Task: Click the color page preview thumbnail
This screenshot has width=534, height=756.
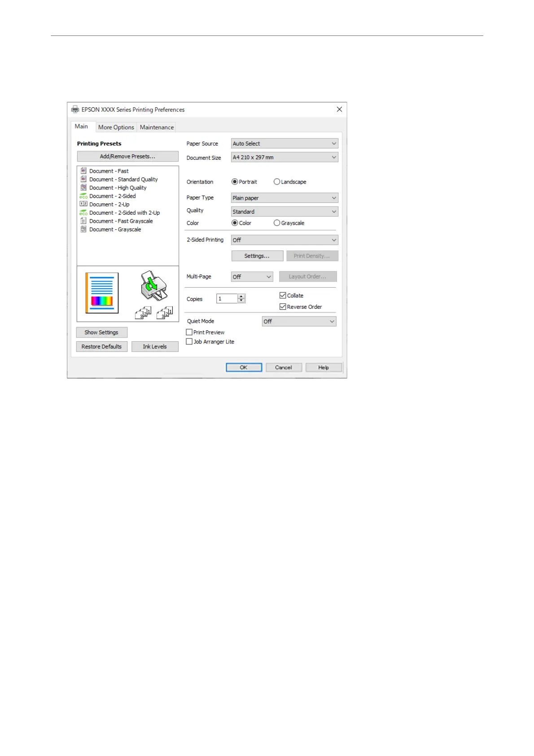Action: [102, 293]
